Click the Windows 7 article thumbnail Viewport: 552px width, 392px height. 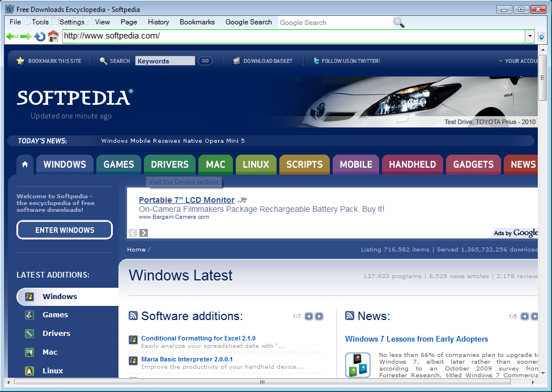click(x=358, y=365)
